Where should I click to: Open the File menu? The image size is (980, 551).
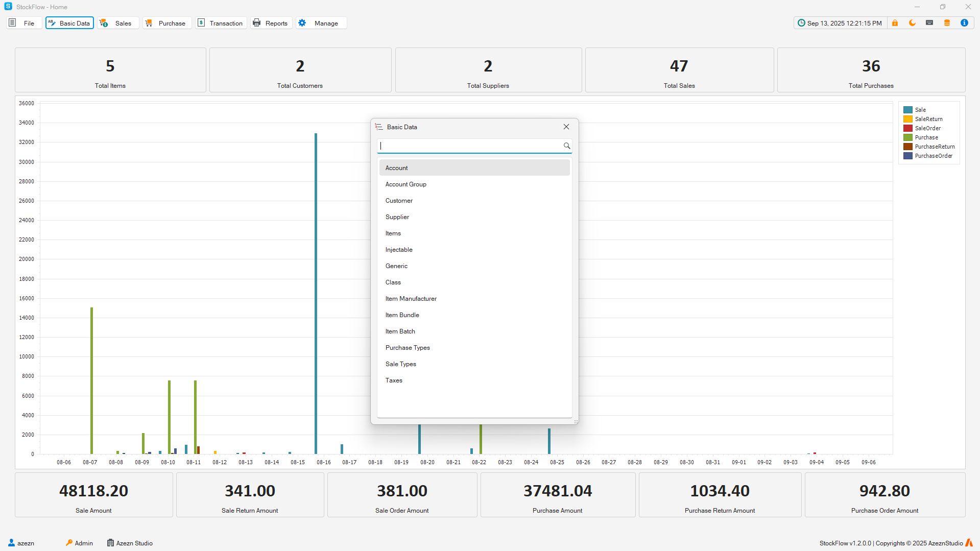[x=23, y=23]
